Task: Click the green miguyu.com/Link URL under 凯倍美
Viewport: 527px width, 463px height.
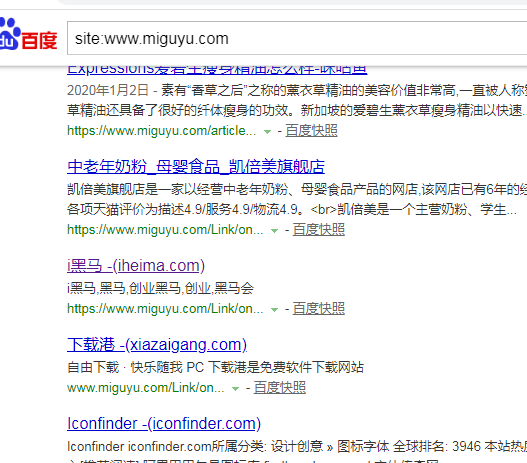Action: click(165, 230)
